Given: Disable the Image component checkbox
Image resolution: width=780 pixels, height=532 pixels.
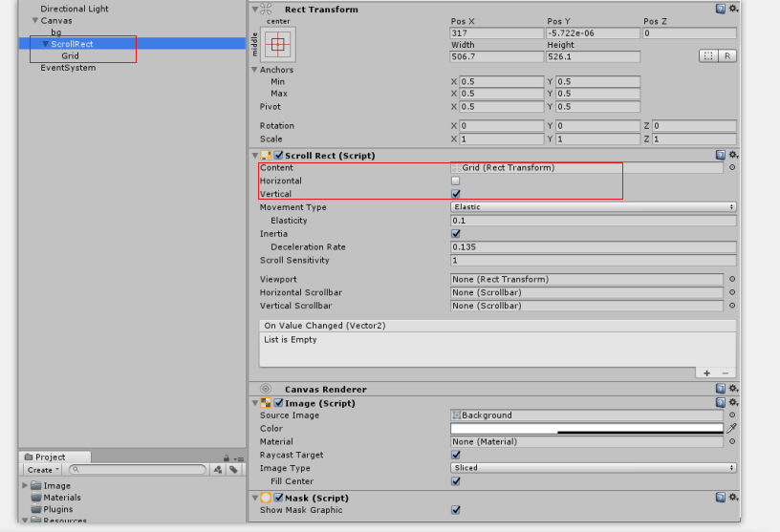Looking at the screenshot, I should [278, 403].
